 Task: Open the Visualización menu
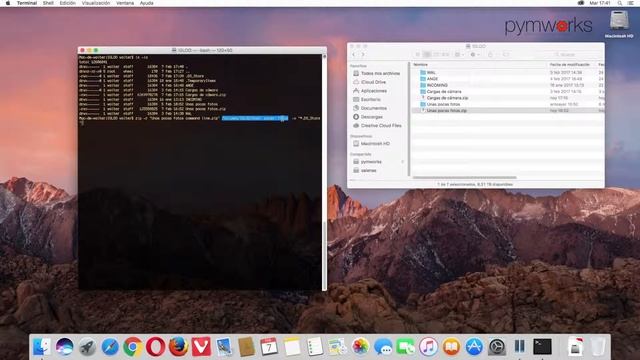click(96, 3)
